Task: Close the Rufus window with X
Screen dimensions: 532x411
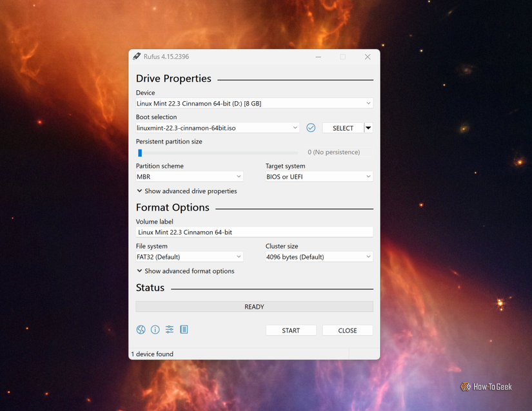Action: tap(368, 57)
